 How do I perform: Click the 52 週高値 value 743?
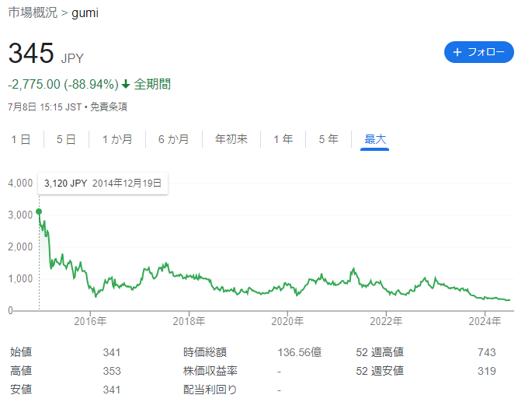486,352
